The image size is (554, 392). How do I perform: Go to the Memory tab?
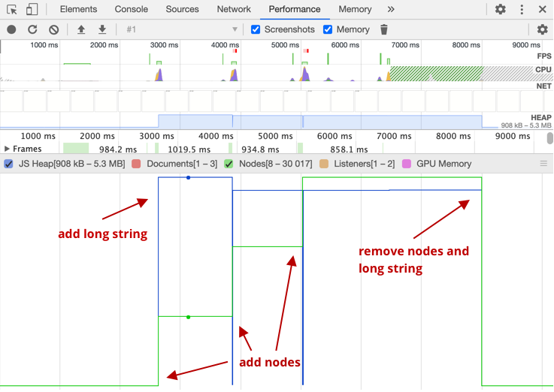pos(355,9)
